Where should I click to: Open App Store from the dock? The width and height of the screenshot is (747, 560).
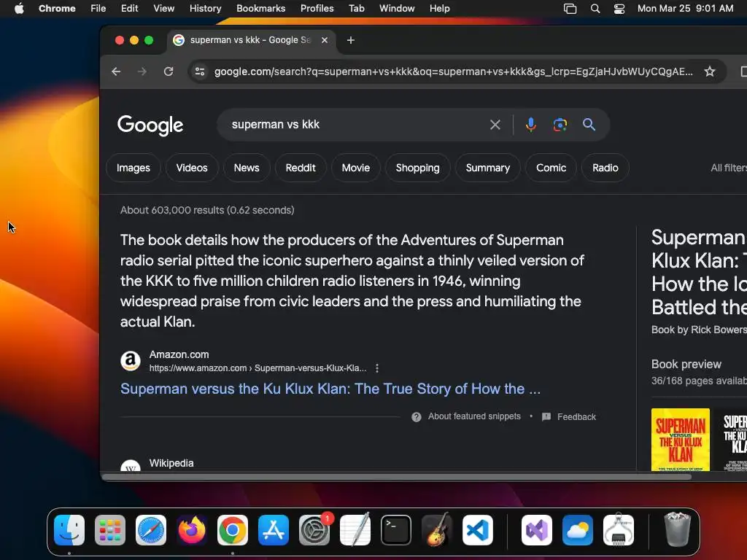tap(274, 530)
